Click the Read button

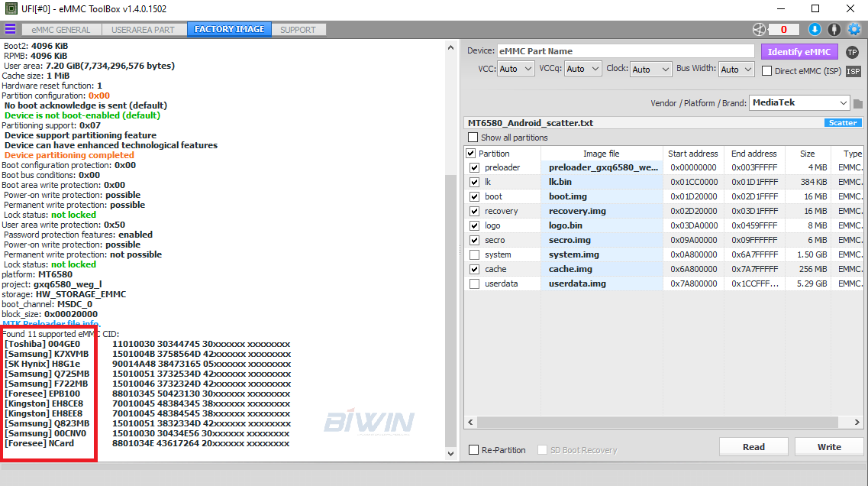(753, 447)
